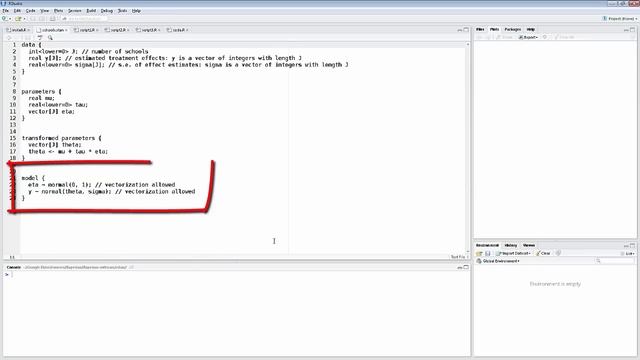
Task: Click the editor vertical scrollbar
Action: [468, 147]
